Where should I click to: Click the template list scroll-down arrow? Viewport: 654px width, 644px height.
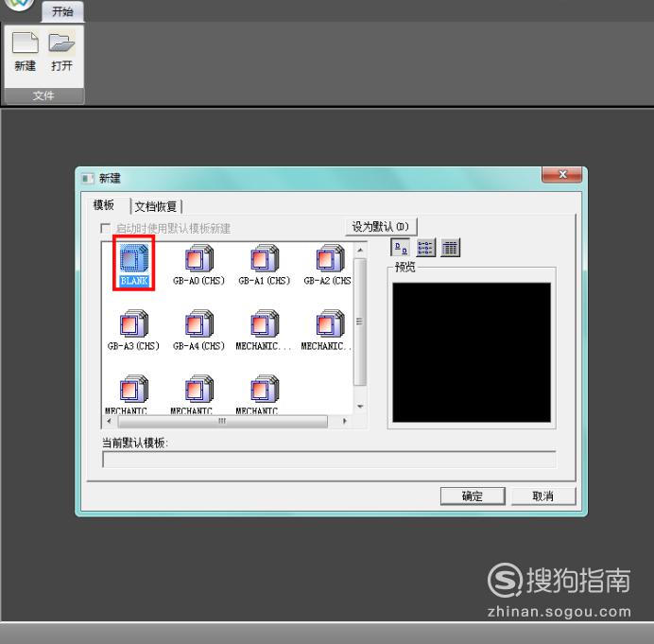click(360, 406)
